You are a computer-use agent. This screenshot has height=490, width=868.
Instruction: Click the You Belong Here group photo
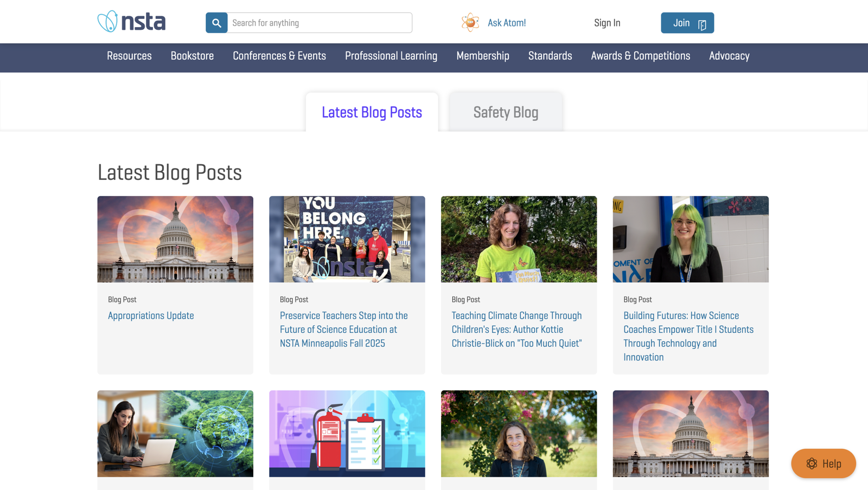coord(347,239)
